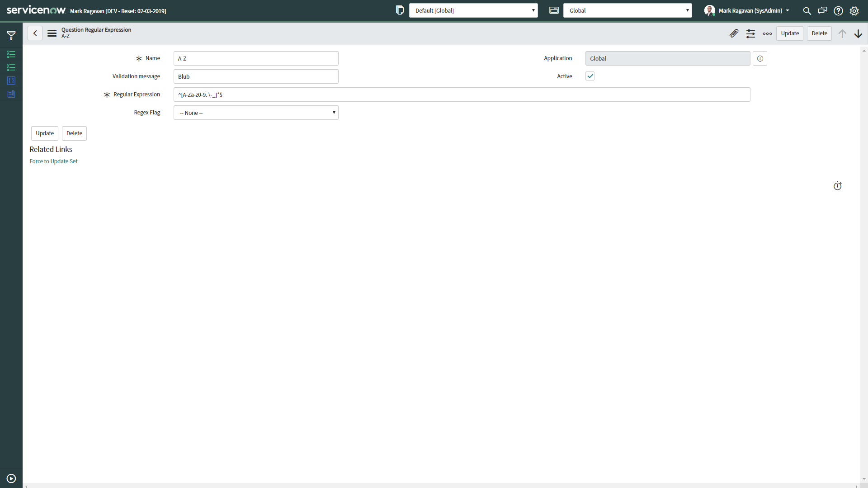Click the Force to Update Set link
The image size is (868, 488).
[x=53, y=161]
